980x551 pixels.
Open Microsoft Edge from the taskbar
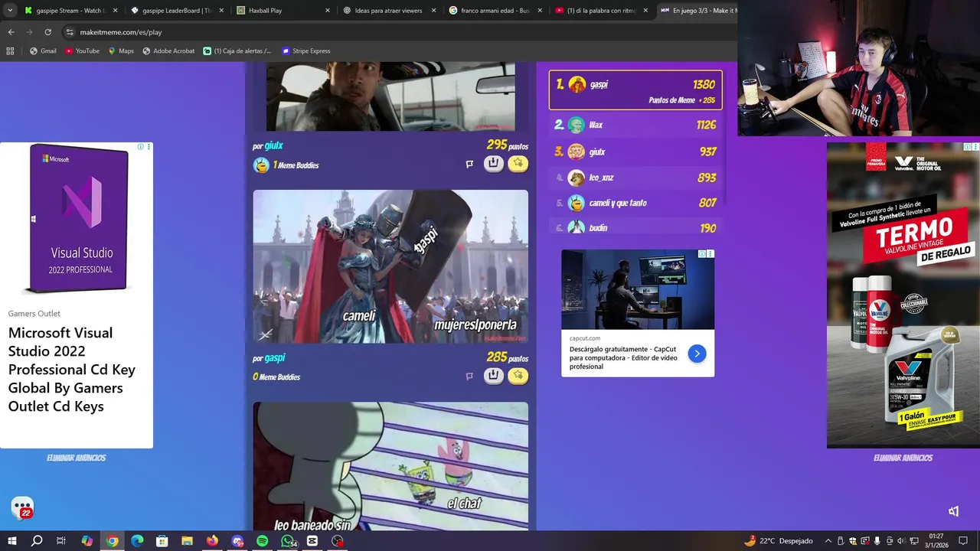(x=137, y=541)
